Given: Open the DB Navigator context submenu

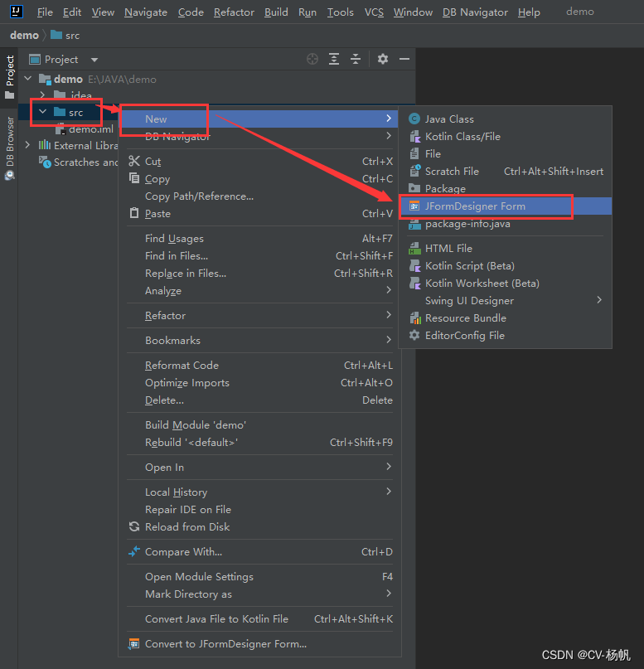Looking at the screenshot, I should [x=259, y=137].
